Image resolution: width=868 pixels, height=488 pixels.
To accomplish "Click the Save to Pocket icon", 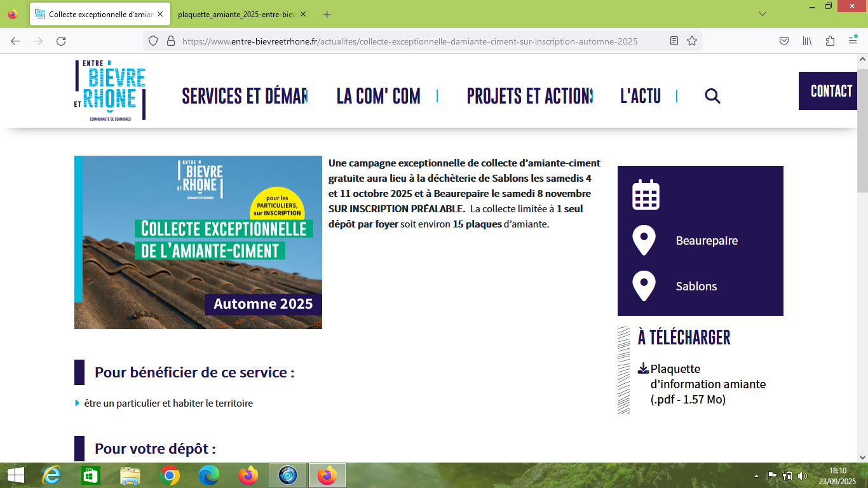I will point(784,41).
